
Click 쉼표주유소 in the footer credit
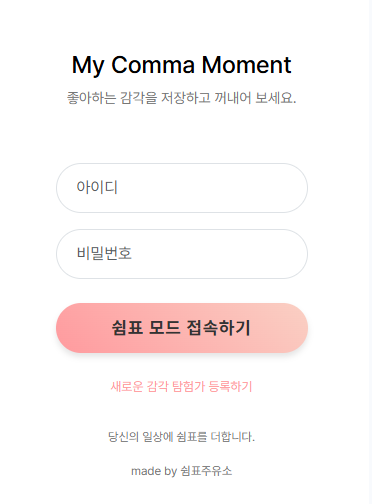click(x=206, y=471)
